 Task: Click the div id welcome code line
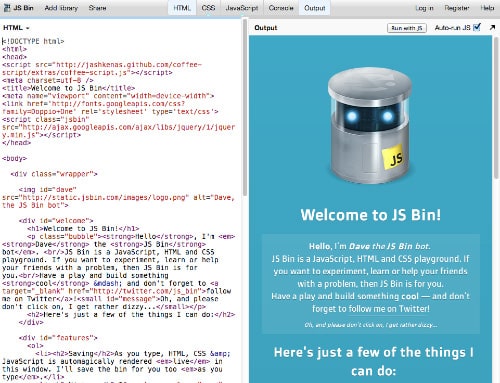coord(56,221)
